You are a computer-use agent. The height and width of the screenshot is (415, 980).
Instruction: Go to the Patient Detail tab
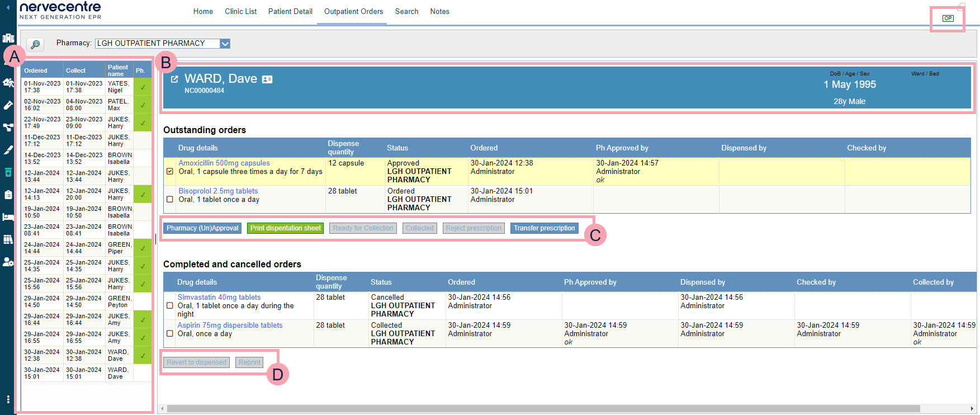point(290,12)
